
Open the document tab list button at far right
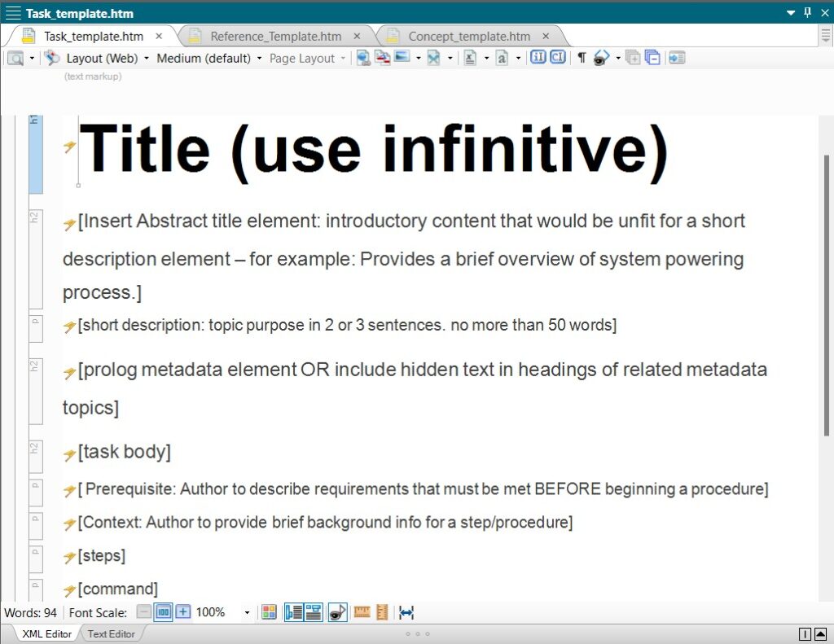coord(825,36)
